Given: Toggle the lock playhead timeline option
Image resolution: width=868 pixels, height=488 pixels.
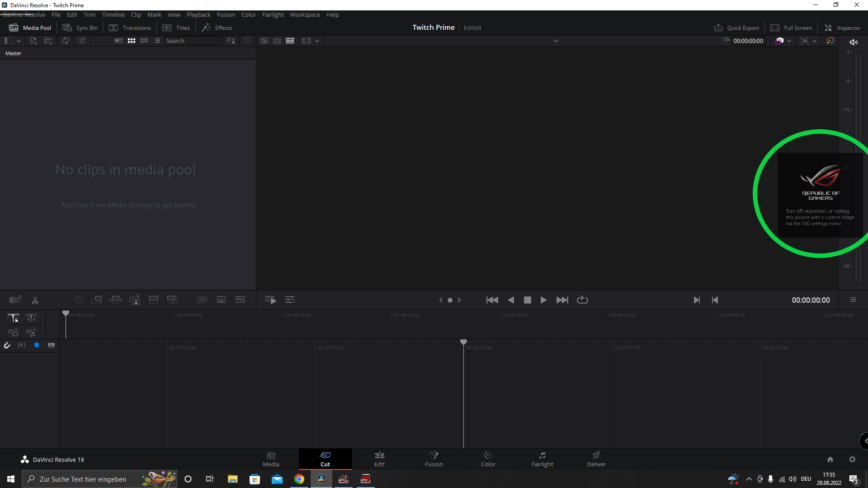Looking at the screenshot, I should [13, 319].
